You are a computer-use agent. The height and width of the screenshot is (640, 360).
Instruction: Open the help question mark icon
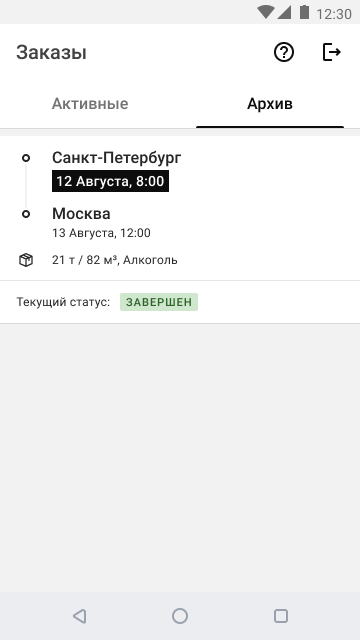(x=284, y=53)
